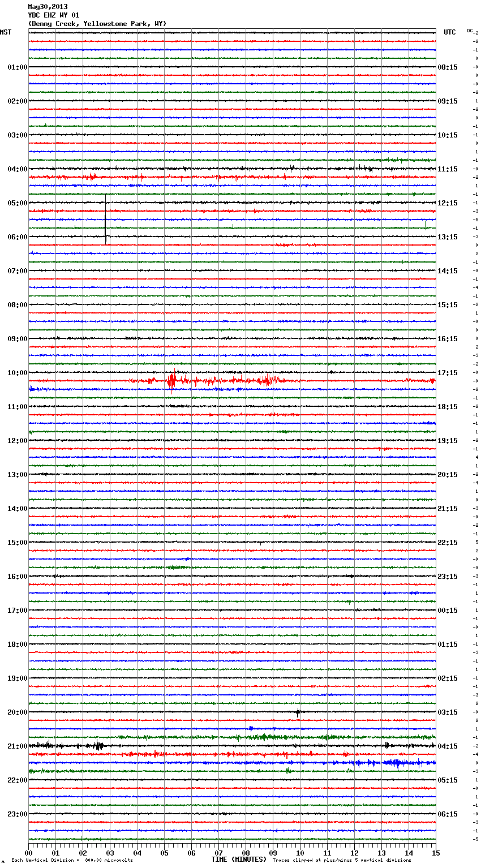Select the 03:00 MST time label

tap(18, 135)
